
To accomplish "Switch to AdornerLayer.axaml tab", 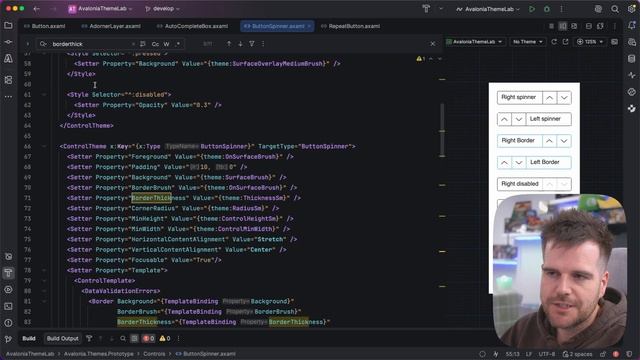I will 111,26.
